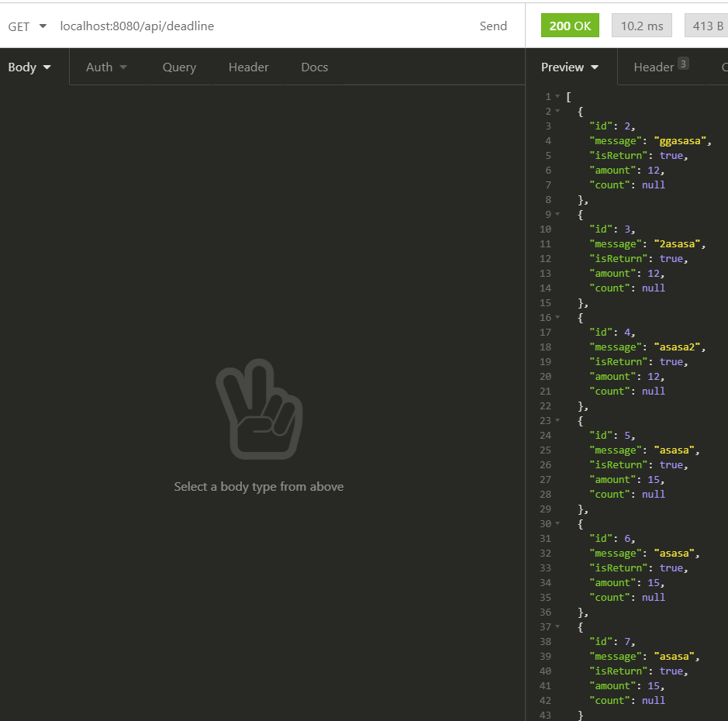Switch to the Docs tab

click(314, 67)
